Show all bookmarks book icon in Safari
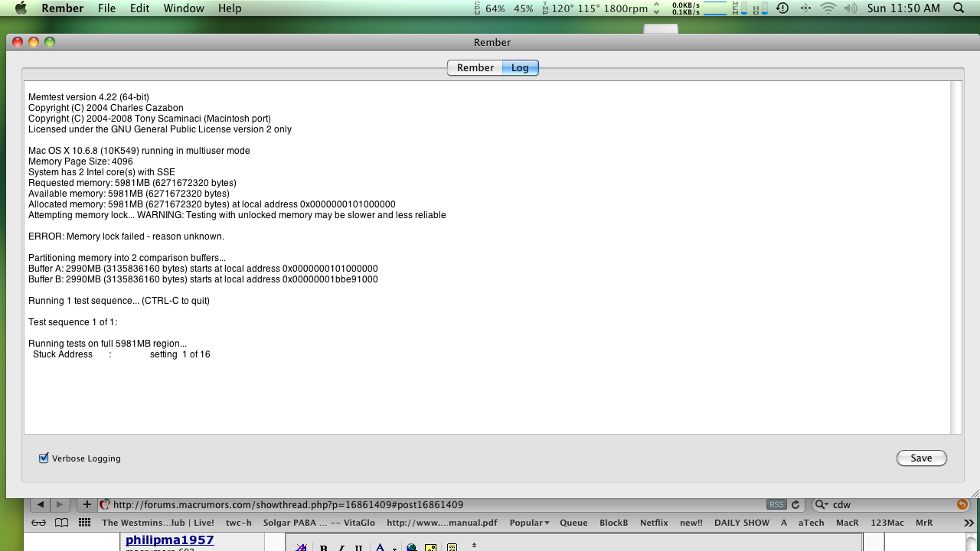This screenshot has height=551, width=980. tap(62, 523)
